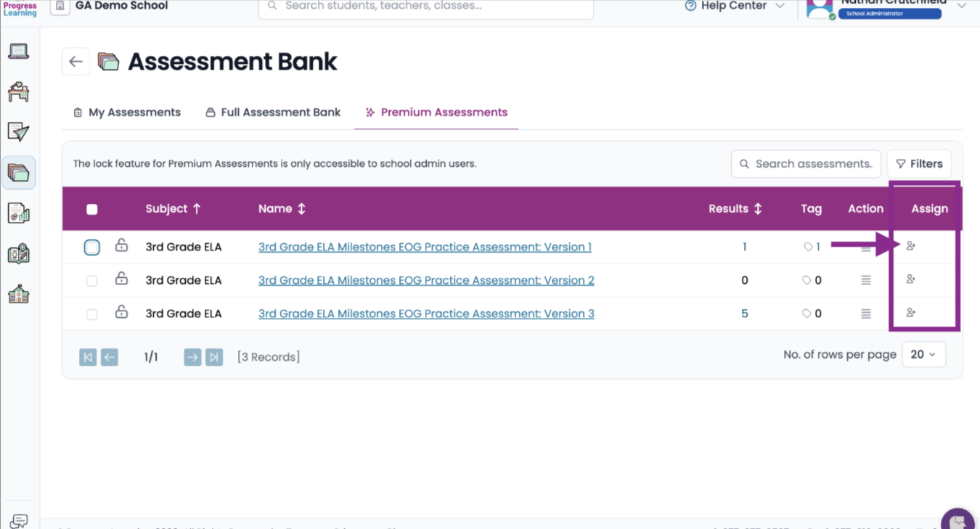Screen dimensions: 980x529
Task: Switch to the Full Assessment Bank tab
Action: [x=273, y=112]
